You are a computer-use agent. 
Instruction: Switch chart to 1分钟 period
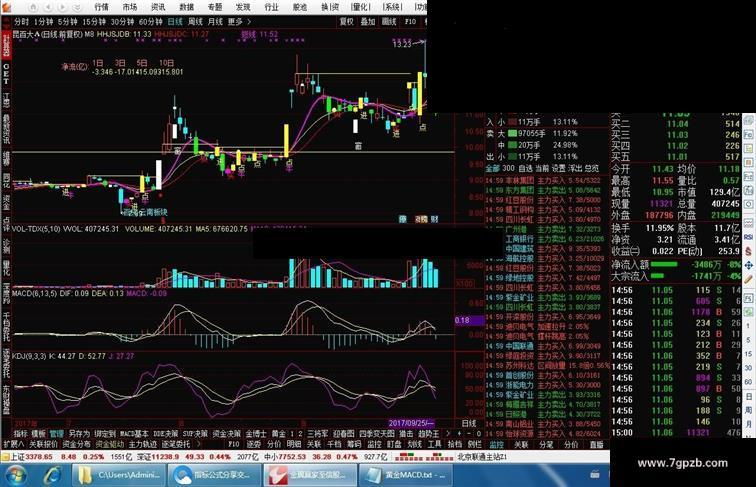43,22
